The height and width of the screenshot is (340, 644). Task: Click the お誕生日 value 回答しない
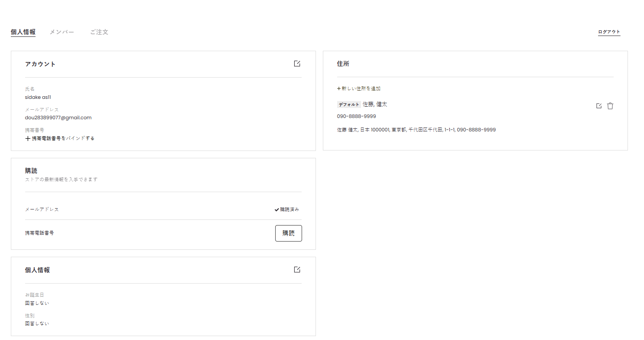37,303
